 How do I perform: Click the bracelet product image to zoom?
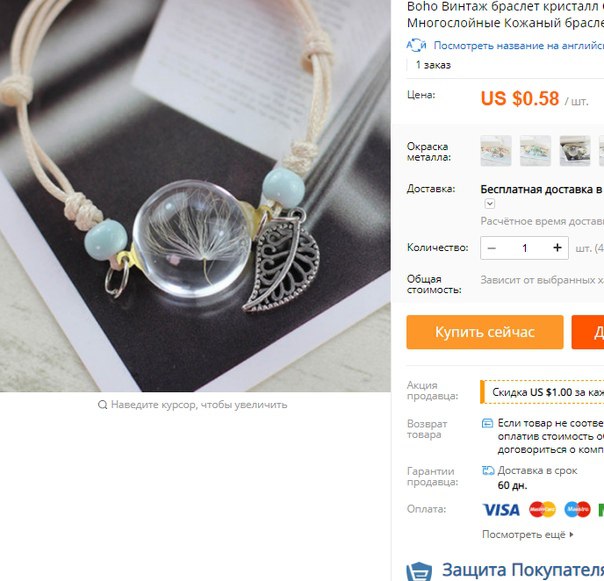(195, 196)
